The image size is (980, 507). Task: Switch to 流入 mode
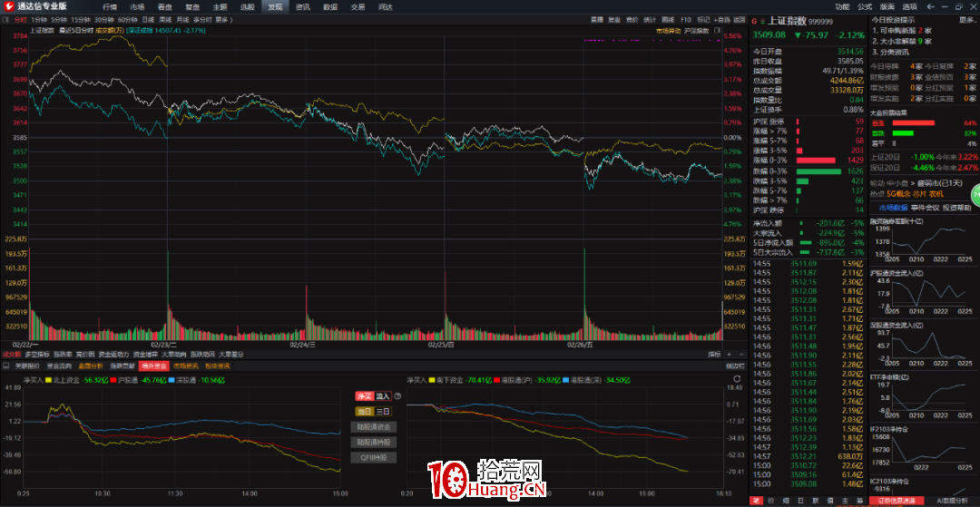pos(383,395)
